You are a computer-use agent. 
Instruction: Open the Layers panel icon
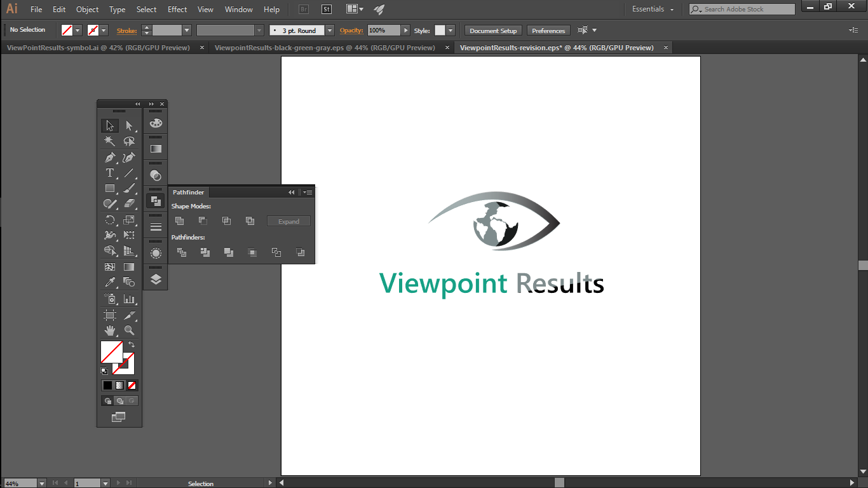tap(156, 277)
